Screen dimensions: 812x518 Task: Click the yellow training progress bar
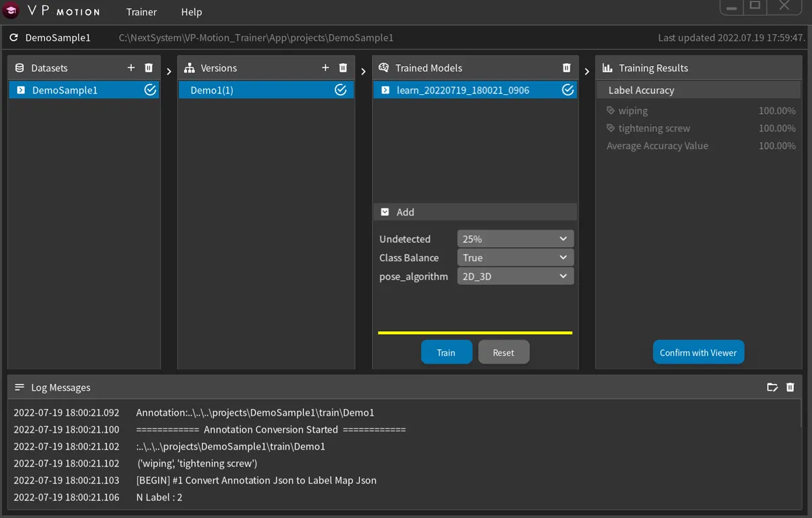(475, 332)
